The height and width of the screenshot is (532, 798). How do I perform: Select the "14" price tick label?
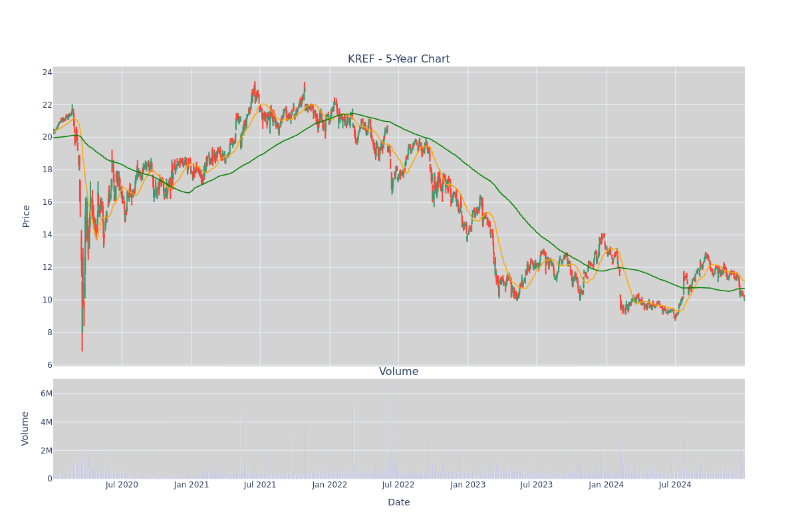47,235
